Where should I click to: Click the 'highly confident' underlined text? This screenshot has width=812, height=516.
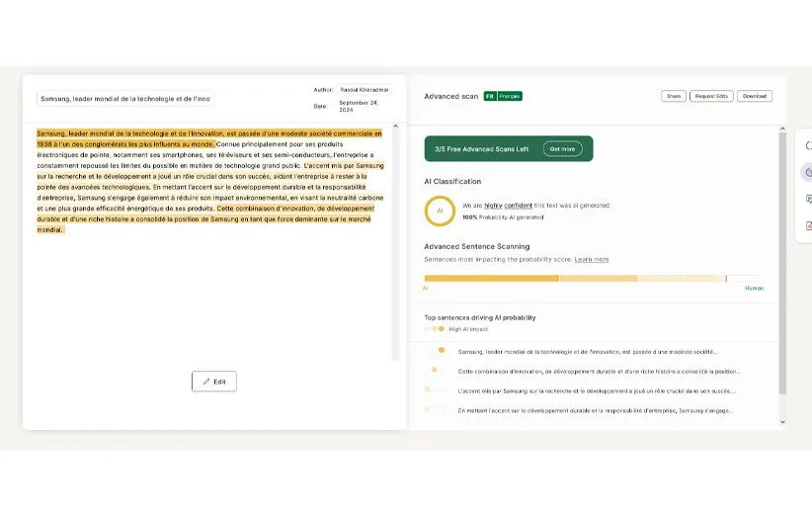(x=501, y=206)
